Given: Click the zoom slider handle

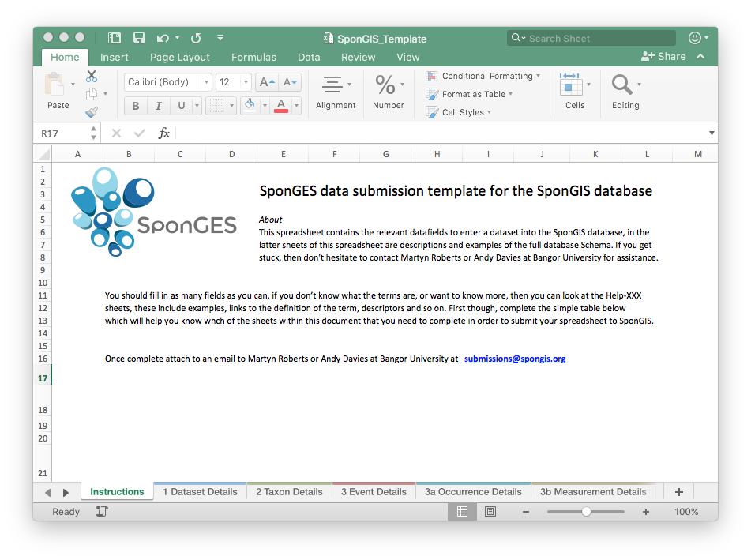Looking at the screenshot, I should (x=586, y=512).
